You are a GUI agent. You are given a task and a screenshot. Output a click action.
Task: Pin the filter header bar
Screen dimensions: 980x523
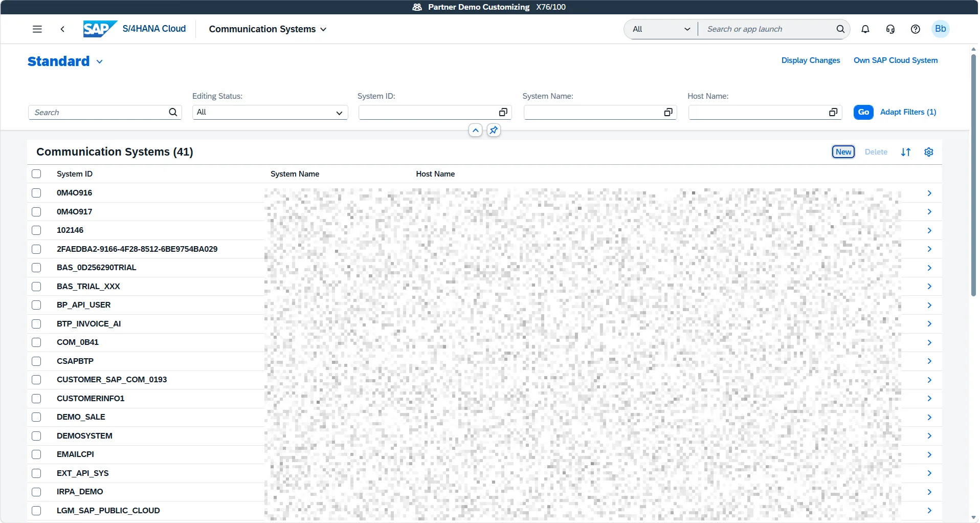494,130
